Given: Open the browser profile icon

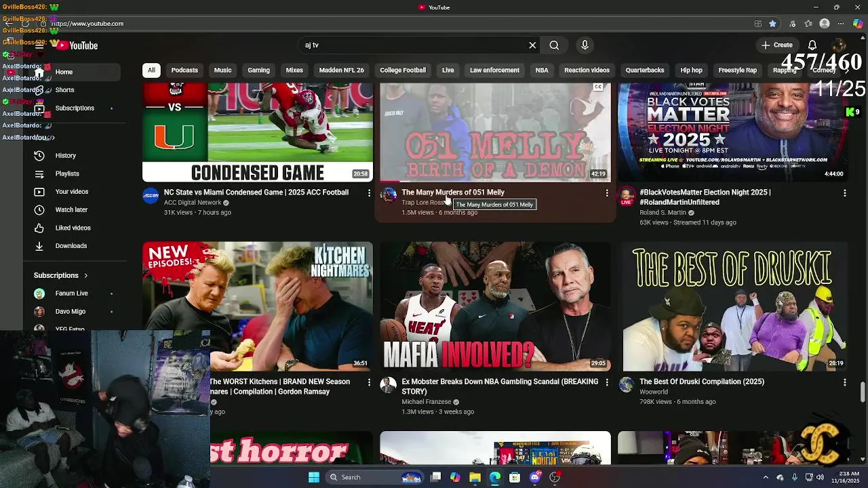Looking at the screenshot, I should pyautogui.click(x=825, y=24).
